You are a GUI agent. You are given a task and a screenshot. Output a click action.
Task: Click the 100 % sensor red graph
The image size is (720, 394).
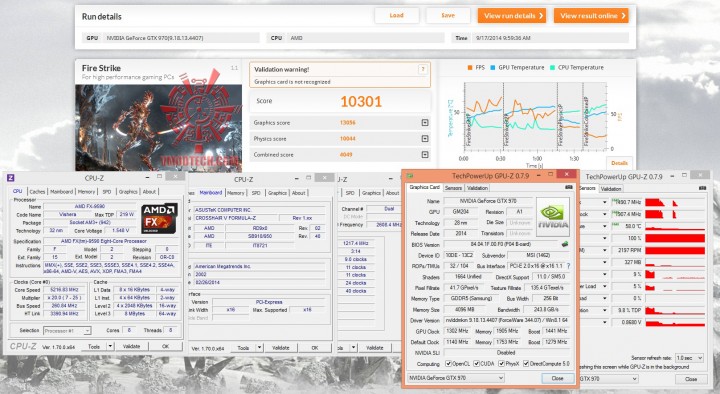click(675, 238)
